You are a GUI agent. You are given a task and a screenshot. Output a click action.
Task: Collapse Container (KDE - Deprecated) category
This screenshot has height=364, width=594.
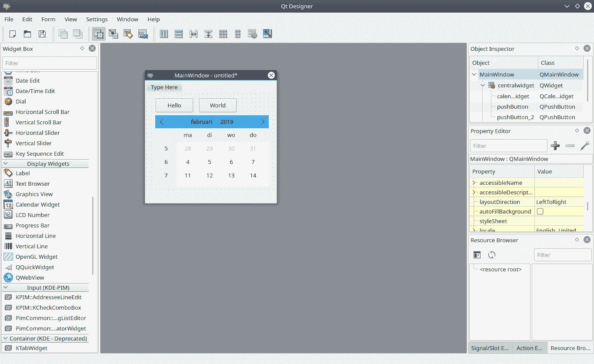click(x=6, y=338)
